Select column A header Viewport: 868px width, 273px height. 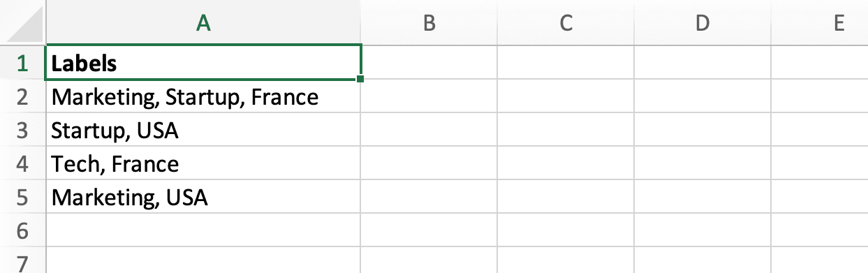point(203,22)
